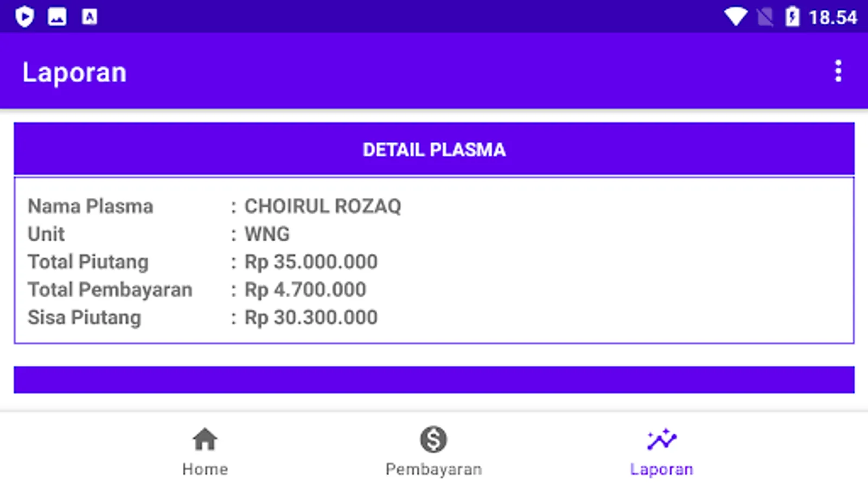Tap the image notification status icon
Image resolution: width=868 pixels, height=488 pixels.
tap(57, 16)
